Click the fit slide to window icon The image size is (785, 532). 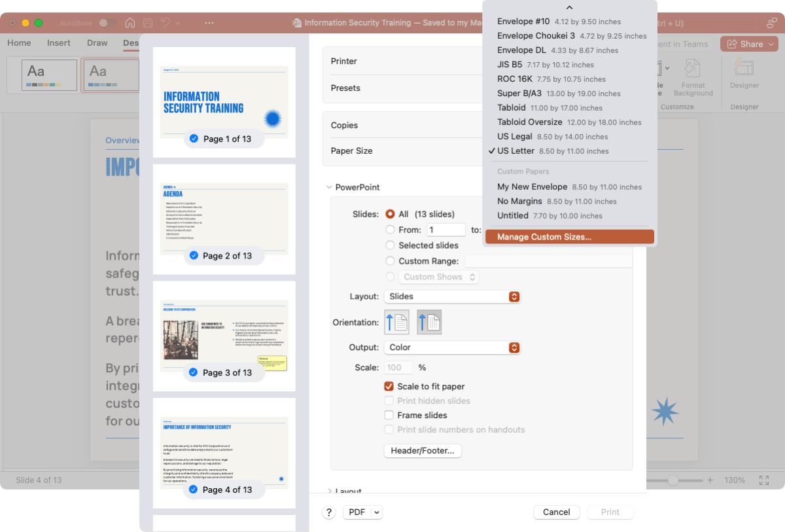point(763,480)
